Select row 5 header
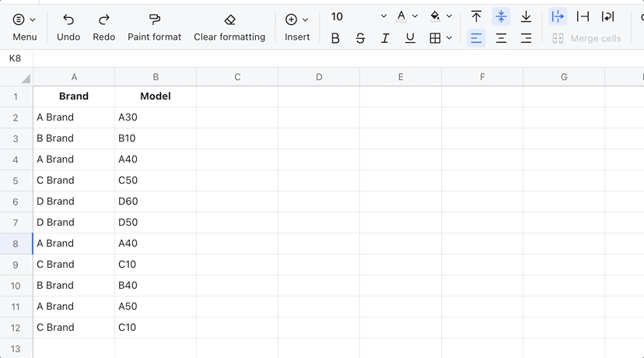 click(x=16, y=181)
